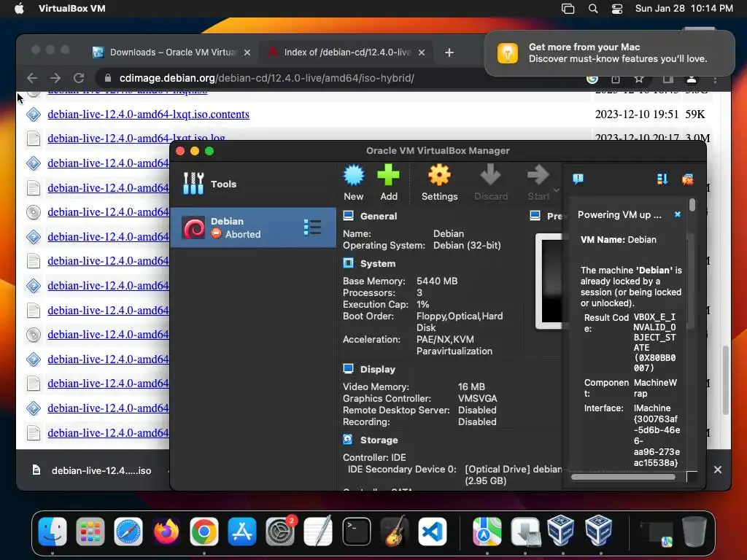This screenshot has height=560, width=747.
Task: Switch to the Index of /debian-cd tab
Action: [x=347, y=52]
